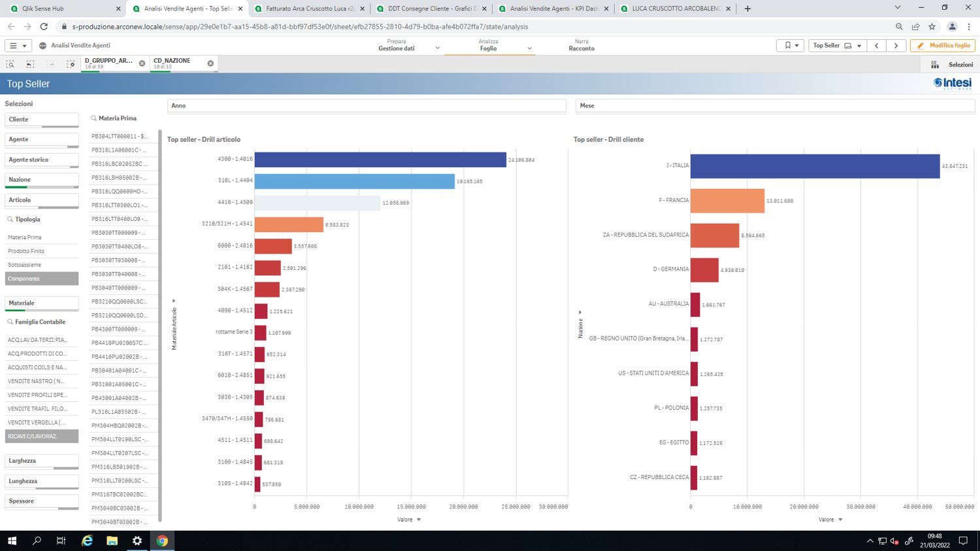Switch to the Narra Racconto tab
Image resolution: width=980 pixels, height=551 pixels.
581,45
